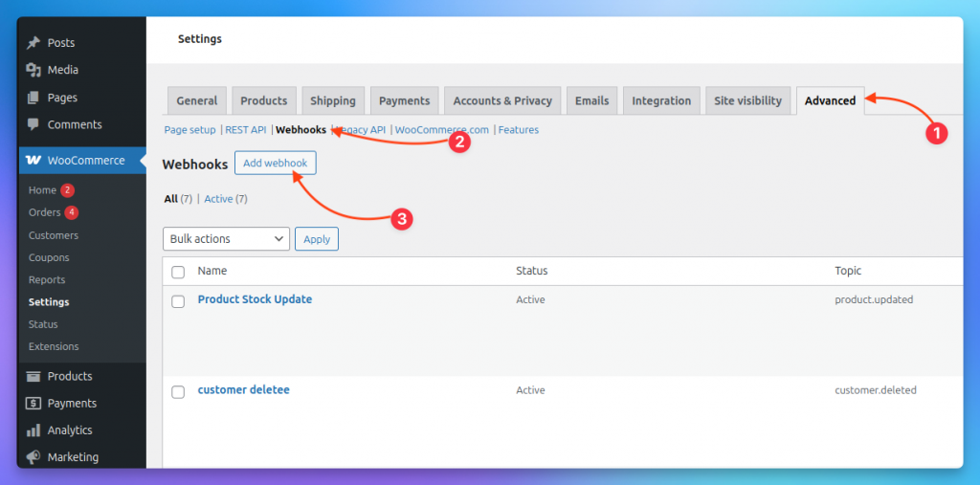Click the Posts pushpin icon
Screen dimensions: 980x485
33,43
